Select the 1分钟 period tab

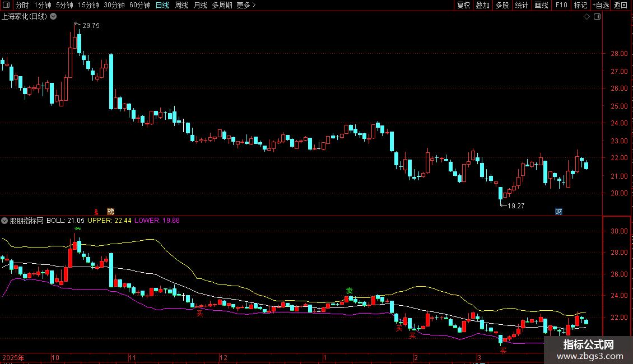tap(43, 5)
